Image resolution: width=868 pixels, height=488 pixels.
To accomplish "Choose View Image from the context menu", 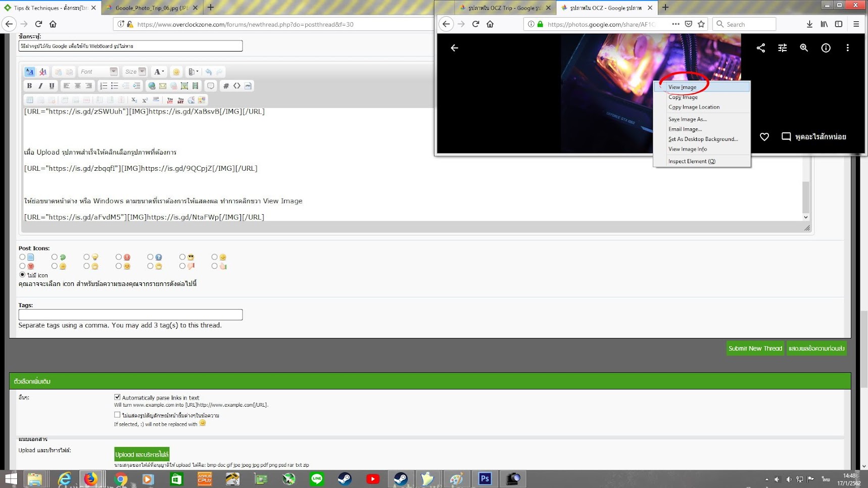I will pyautogui.click(x=682, y=87).
